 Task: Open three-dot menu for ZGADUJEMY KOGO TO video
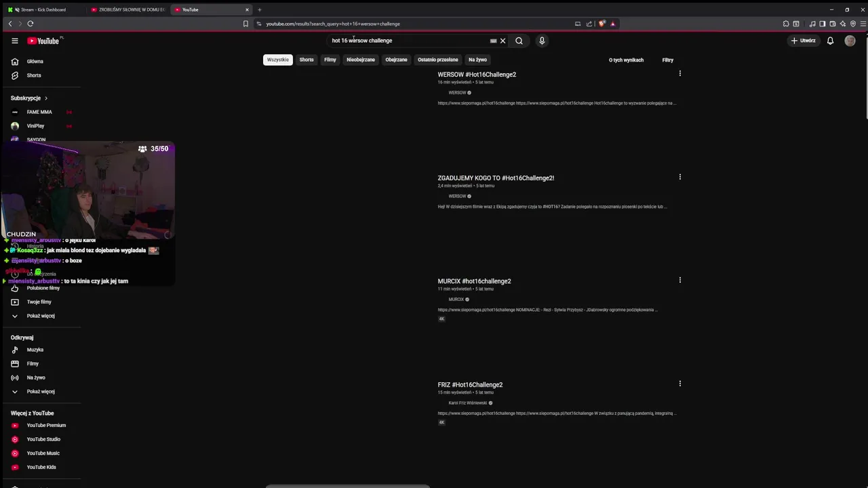pos(679,177)
